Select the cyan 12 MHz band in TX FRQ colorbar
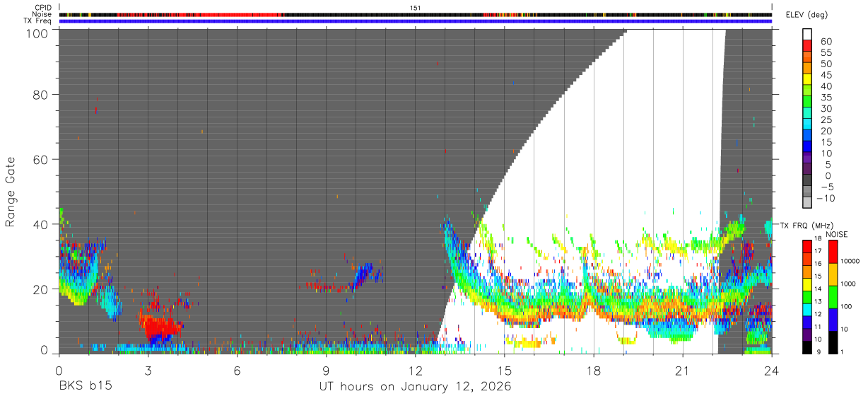 (807, 309)
